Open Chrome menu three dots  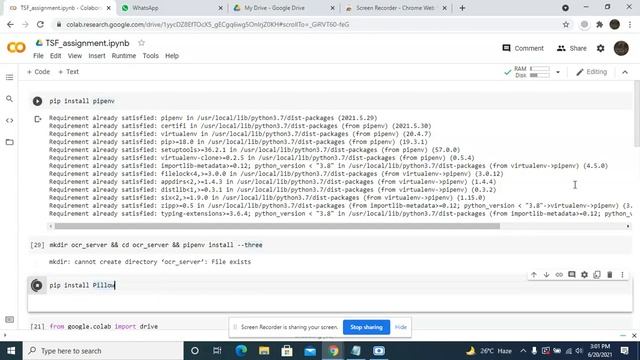click(x=630, y=24)
